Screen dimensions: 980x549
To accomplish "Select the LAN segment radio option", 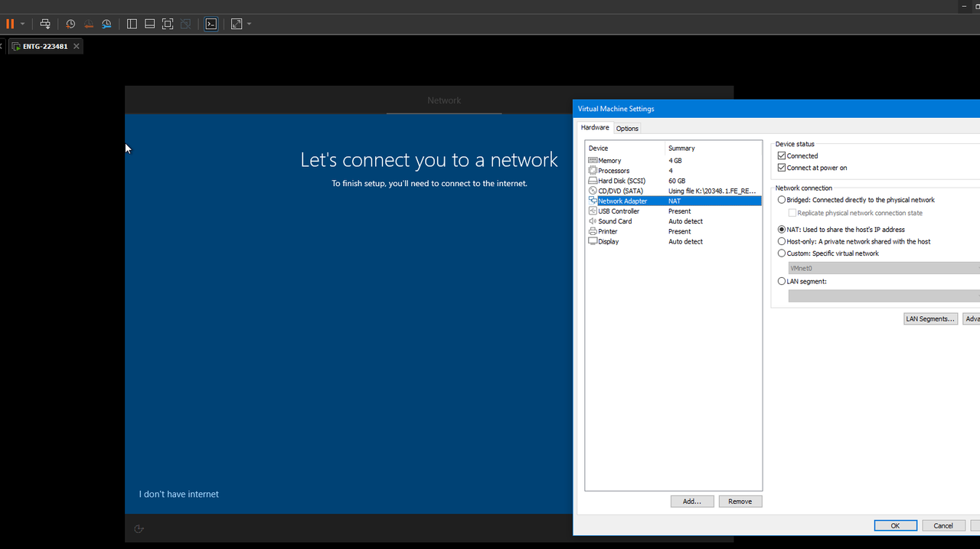I will [x=782, y=281].
